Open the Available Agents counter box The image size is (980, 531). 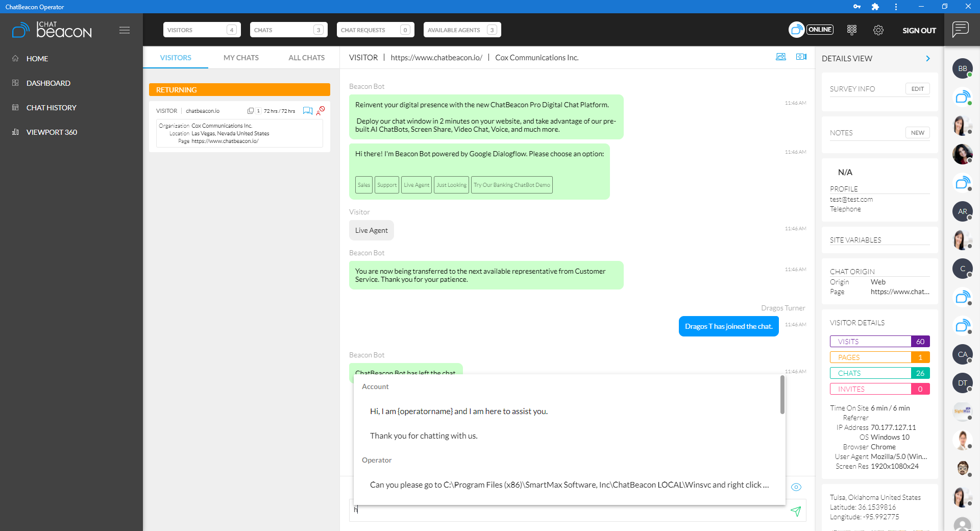[x=462, y=30]
